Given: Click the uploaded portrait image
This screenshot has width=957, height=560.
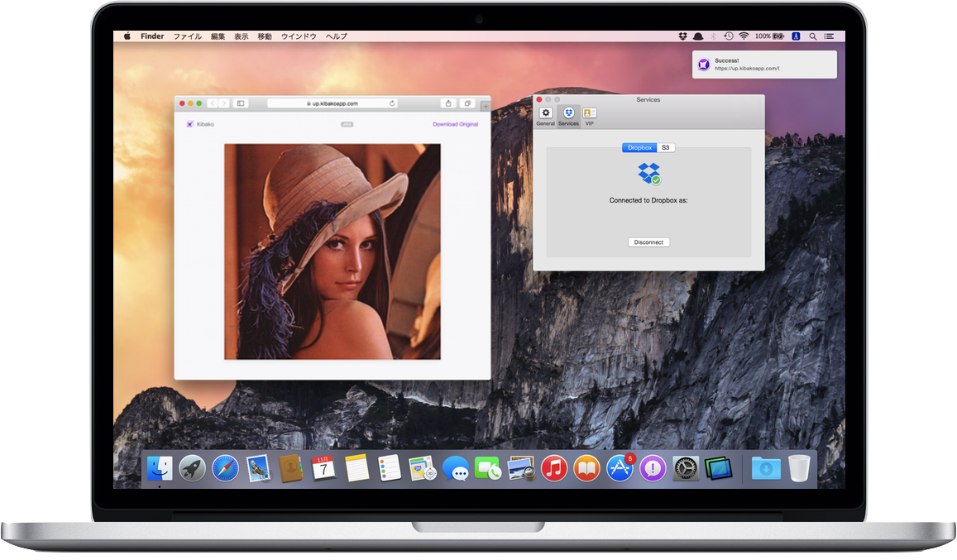Looking at the screenshot, I should pyautogui.click(x=332, y=251).
